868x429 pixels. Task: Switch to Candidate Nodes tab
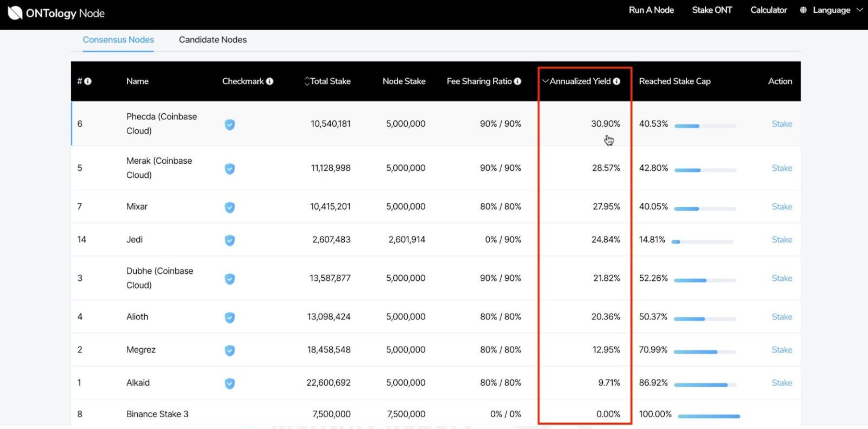(x=213, y=39)
